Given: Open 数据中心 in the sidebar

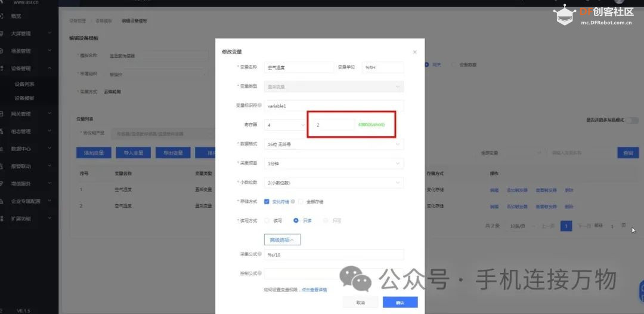Looking at the screenshot, I should 21,149.
